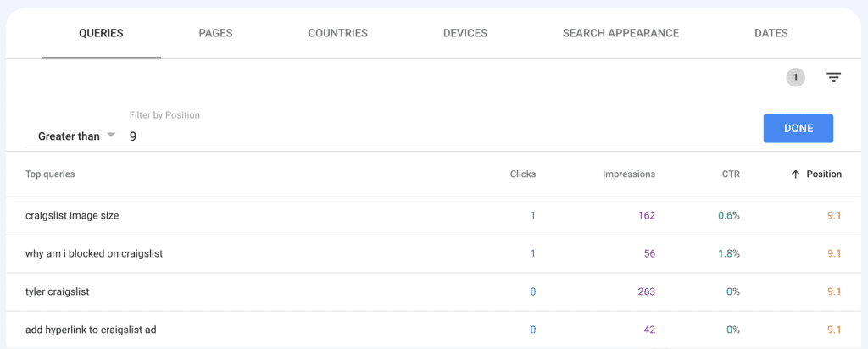Switch to the Countries tab
The height and width of the screenshot is (349, 868).
click(x=337, y=33)
